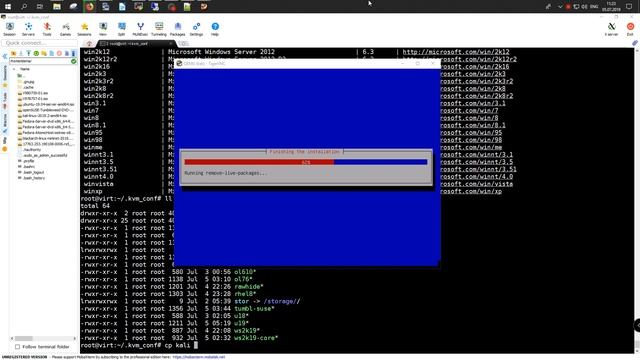The height and width of the screenshot is (360, 640).
Task: Select the openSUSE-Tumbleweed DVD file
Action: pos(46,110)
